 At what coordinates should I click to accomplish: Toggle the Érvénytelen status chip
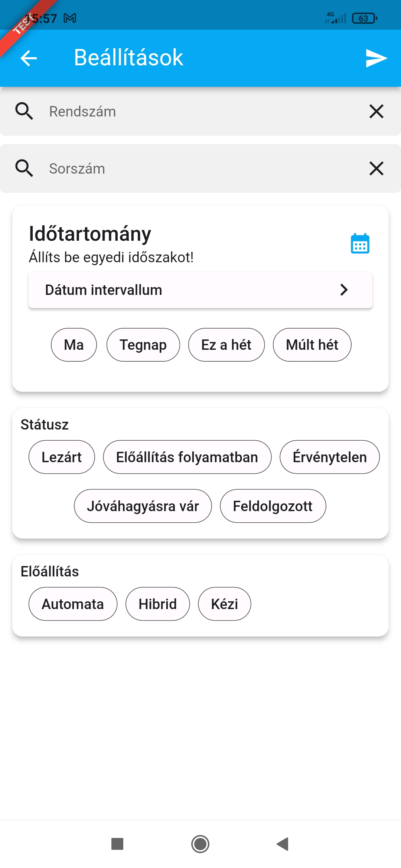pyautogui.click(x=329, y=457)
